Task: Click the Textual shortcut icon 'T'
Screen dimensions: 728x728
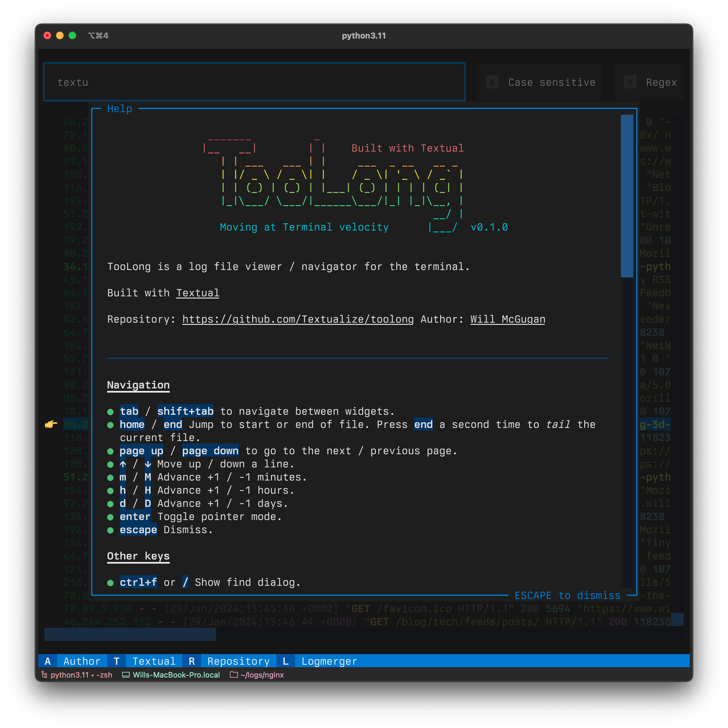Action: click(x=117, y=661)
